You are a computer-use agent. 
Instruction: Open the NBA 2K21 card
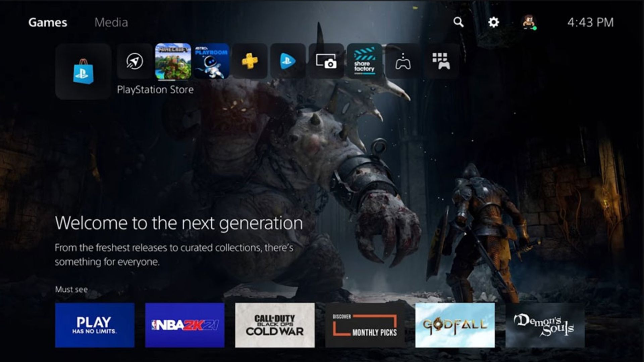point(185,325)
